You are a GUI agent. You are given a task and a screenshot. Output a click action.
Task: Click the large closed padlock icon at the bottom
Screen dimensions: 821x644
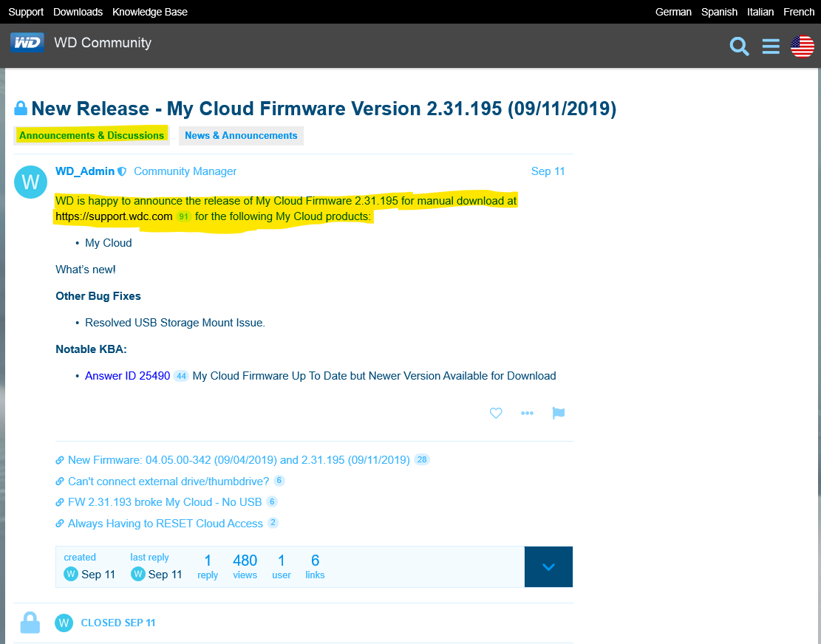(x=30, y=623)
